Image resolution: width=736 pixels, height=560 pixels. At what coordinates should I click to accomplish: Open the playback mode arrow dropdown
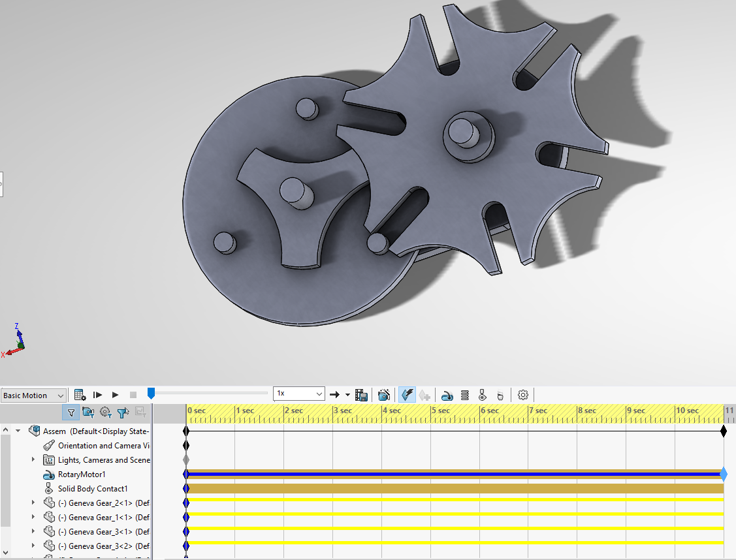[x=347, y=395]
